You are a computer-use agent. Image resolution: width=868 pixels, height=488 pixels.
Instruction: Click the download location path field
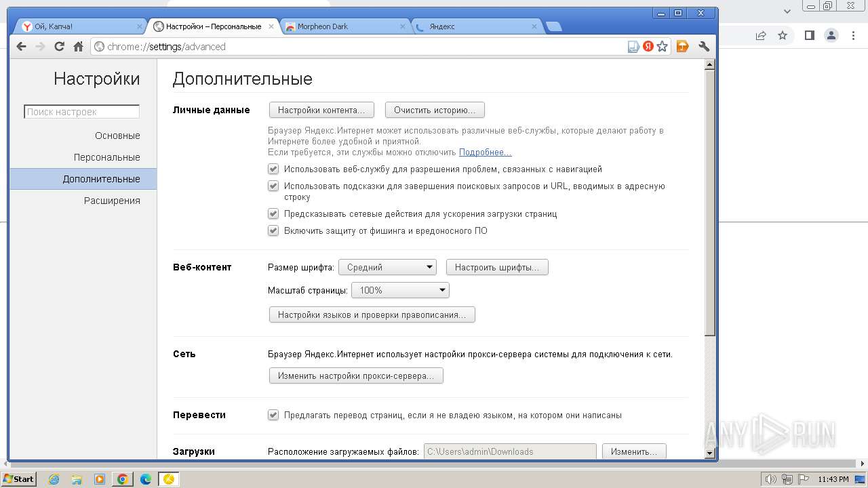510,451
